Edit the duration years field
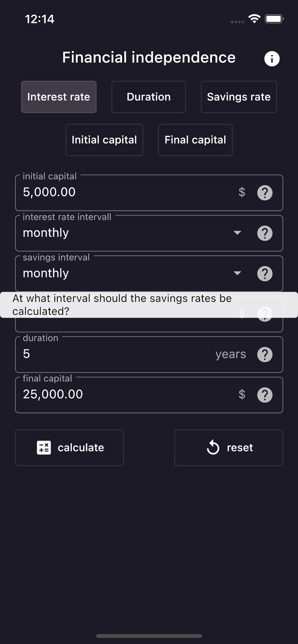Viewport: 298px width, 644px height. 149,355
